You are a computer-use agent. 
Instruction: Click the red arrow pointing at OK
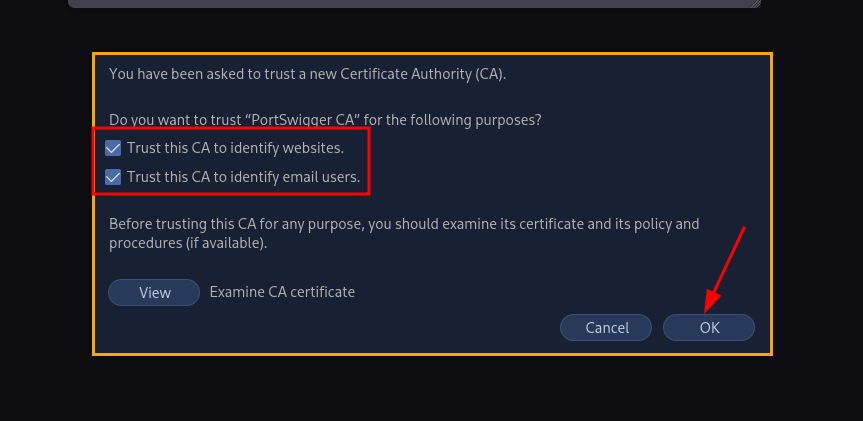[727, 265]
